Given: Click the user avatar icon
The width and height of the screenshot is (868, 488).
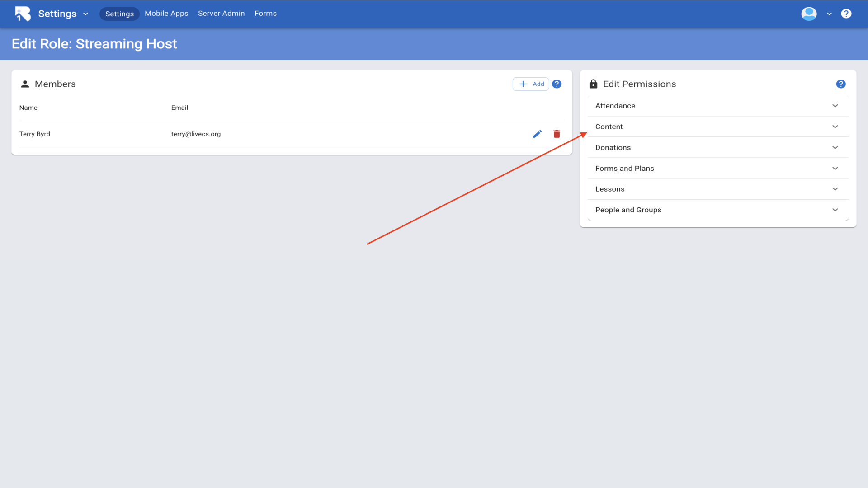Looking at the screenshot, I should (809, 14).
